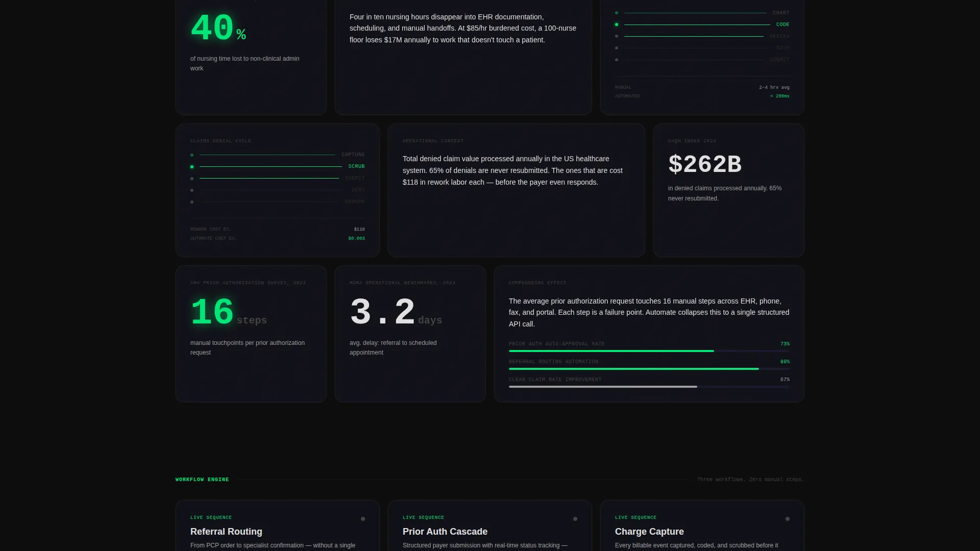Image resolution: width=980 pixels, height=551 pixels.
Task: Click the OPERATIONAL CONTEXT card heading
Action: click(x=433, y=141)
